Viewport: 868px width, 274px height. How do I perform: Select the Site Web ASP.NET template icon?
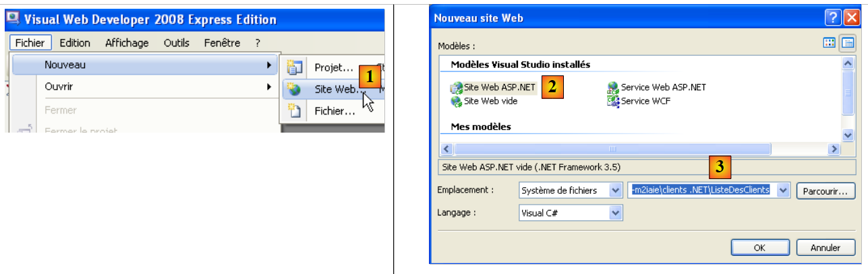tap(457, 88)
